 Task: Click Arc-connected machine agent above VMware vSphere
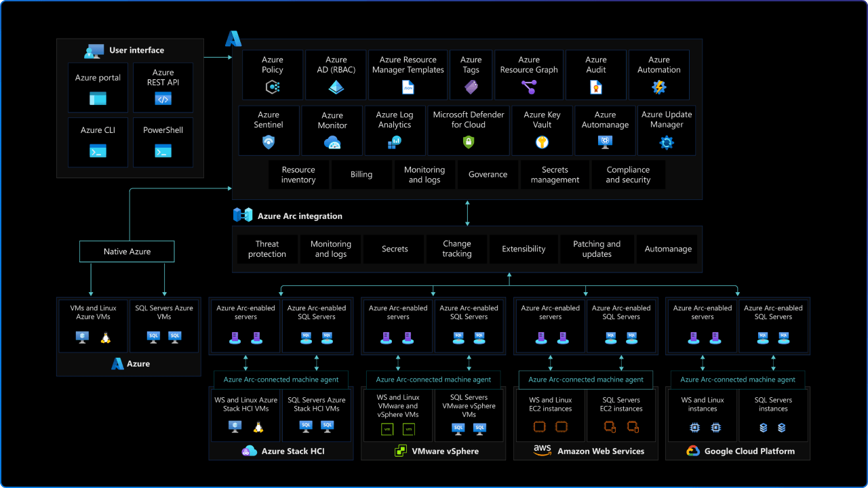[433, 380]
